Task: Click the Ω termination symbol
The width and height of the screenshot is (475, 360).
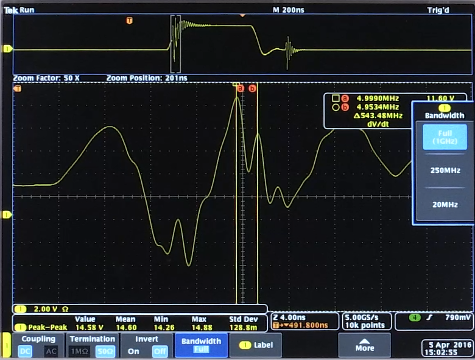Action: [x=65, y=309]
